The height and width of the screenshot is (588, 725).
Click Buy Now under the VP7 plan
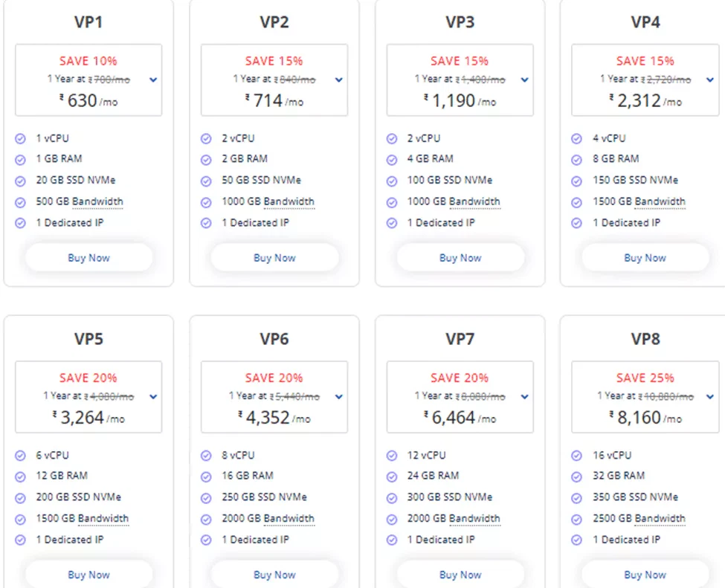coord(460,574)
